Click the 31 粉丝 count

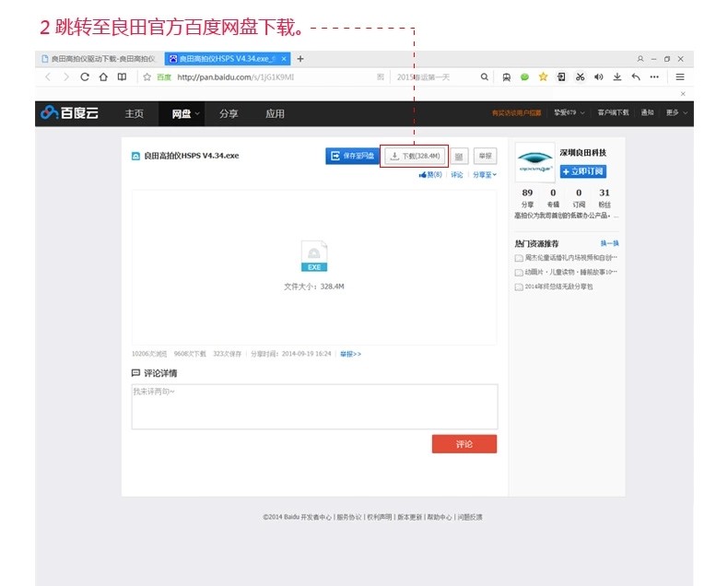click(x=604, y=198)
